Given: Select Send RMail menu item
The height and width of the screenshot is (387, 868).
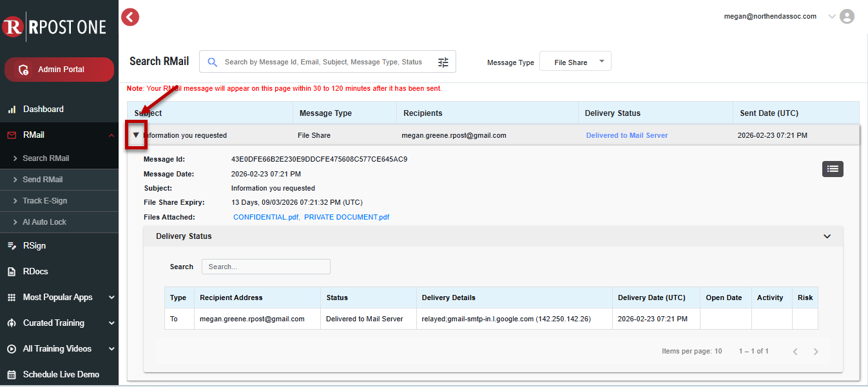Looking at the screenshot, I should pyautogui.click(x=43, y=180).
